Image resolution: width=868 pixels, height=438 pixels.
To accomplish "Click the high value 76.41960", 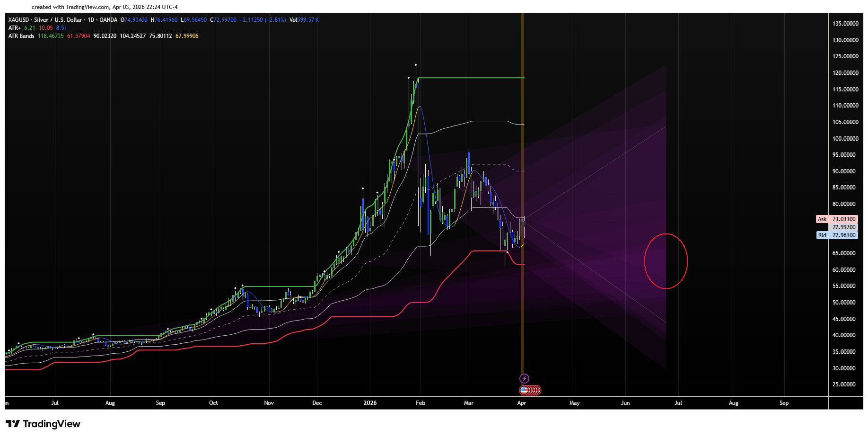I will (x=166, y=20).
